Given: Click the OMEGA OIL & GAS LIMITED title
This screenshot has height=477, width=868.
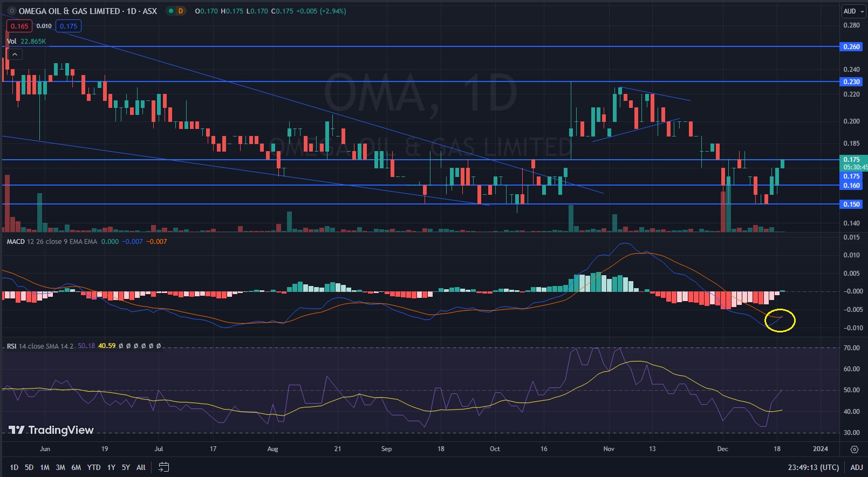Looking at the screenshot, I should [70, 11].
